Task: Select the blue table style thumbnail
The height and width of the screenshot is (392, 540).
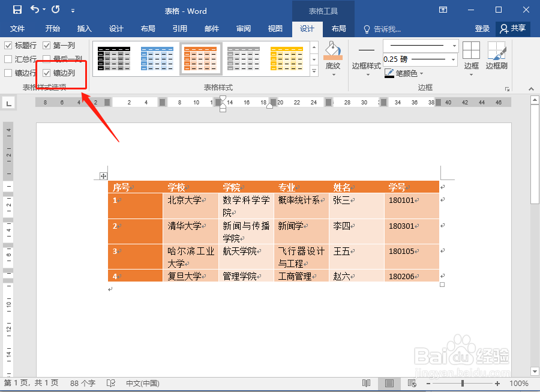Action: coord(157,59)
